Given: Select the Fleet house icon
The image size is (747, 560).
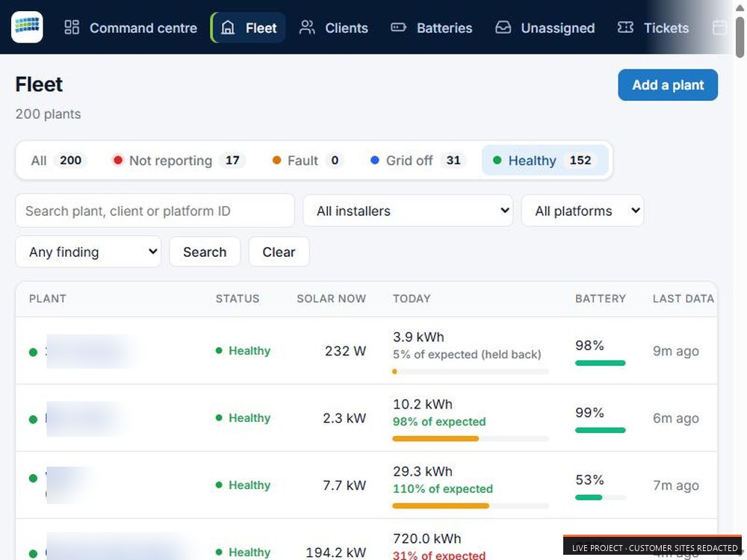Looking at the screenshot, I should point(228,27).
